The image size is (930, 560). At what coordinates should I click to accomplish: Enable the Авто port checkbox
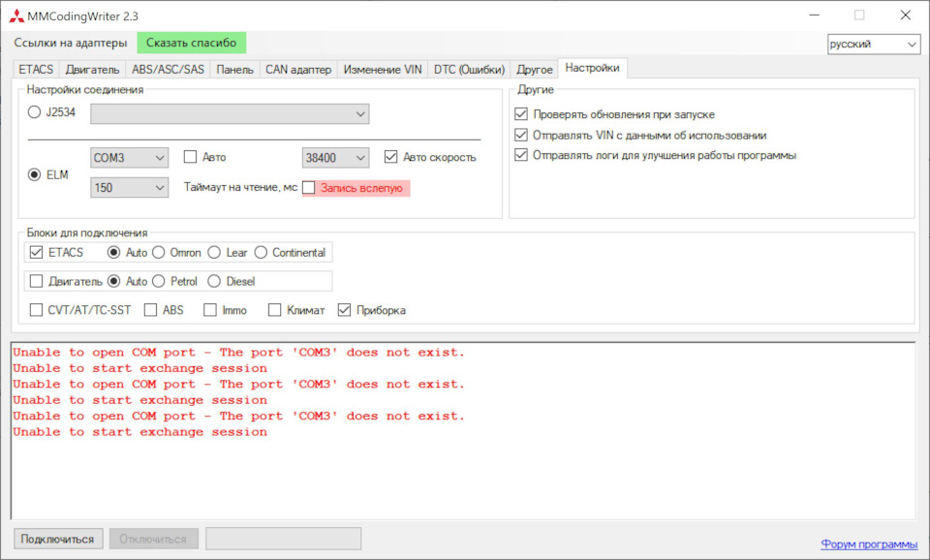coord(191,157)
